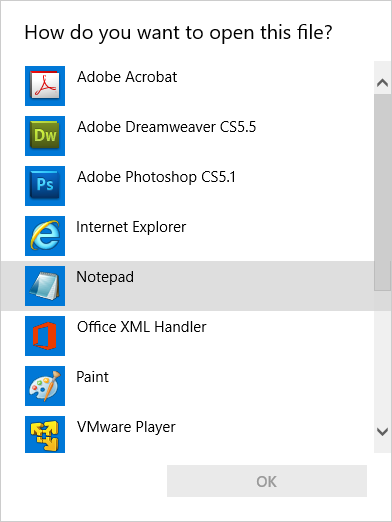The image size is (392, 522).
Task: Click the scrollbar down arrow
Action: click(x=382, y=432)
